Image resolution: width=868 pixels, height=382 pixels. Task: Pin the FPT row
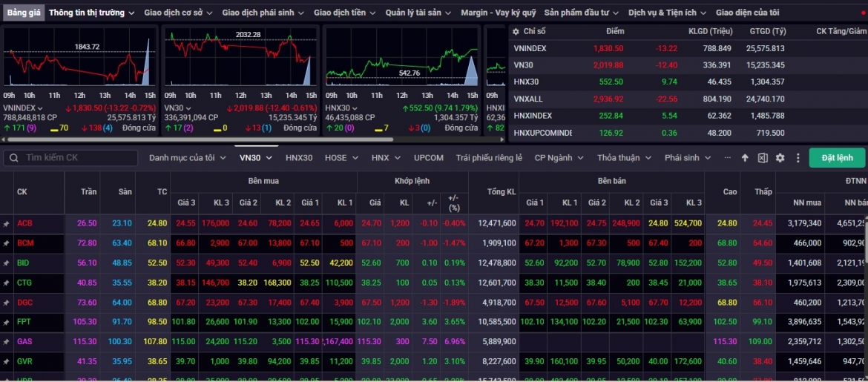(6, 322)
